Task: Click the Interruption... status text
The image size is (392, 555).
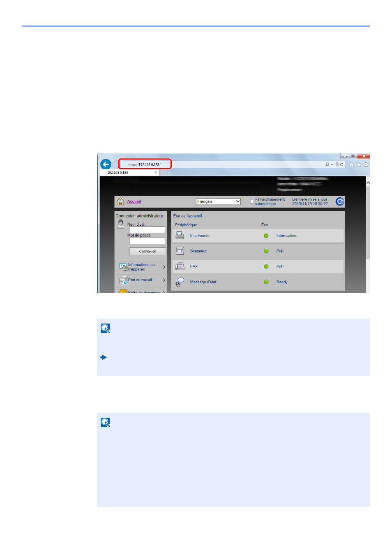Action: point(287,236)
